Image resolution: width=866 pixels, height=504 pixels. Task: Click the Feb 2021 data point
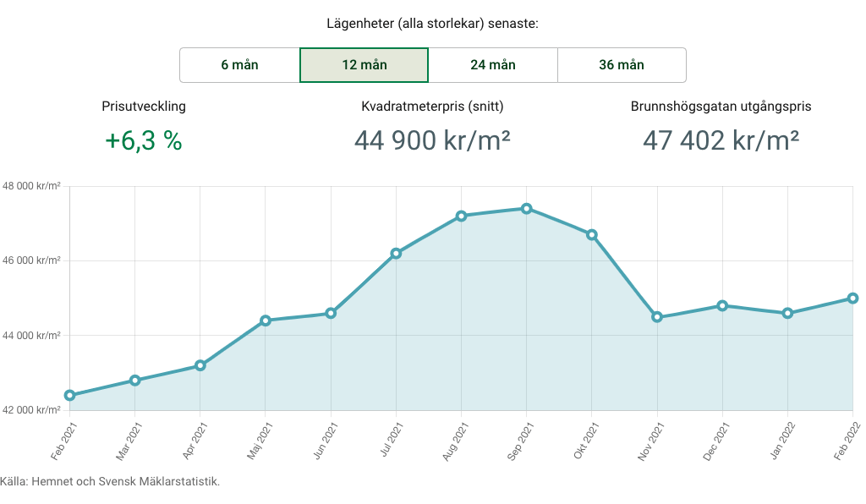click(x=69, y=395)
